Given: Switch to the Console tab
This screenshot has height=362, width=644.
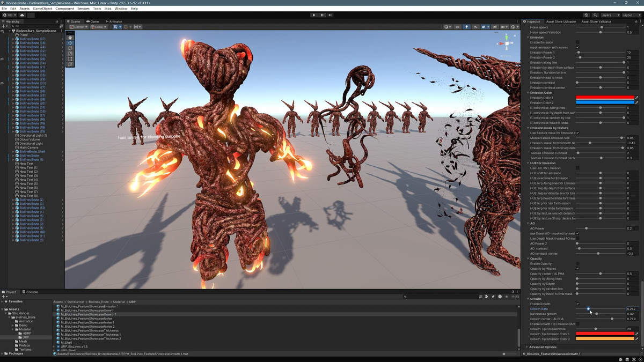Looking at the screenshot, I should 31,292.
